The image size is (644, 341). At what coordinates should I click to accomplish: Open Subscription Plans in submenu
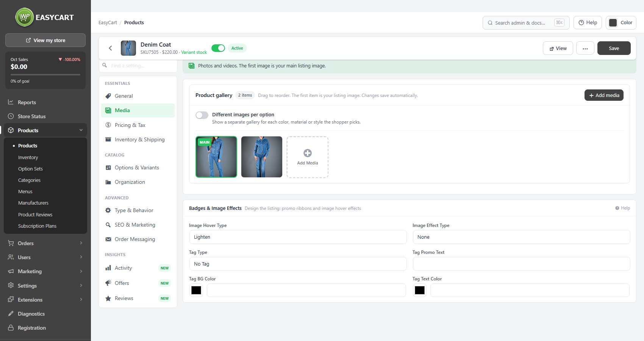click(x=37, y=226)
